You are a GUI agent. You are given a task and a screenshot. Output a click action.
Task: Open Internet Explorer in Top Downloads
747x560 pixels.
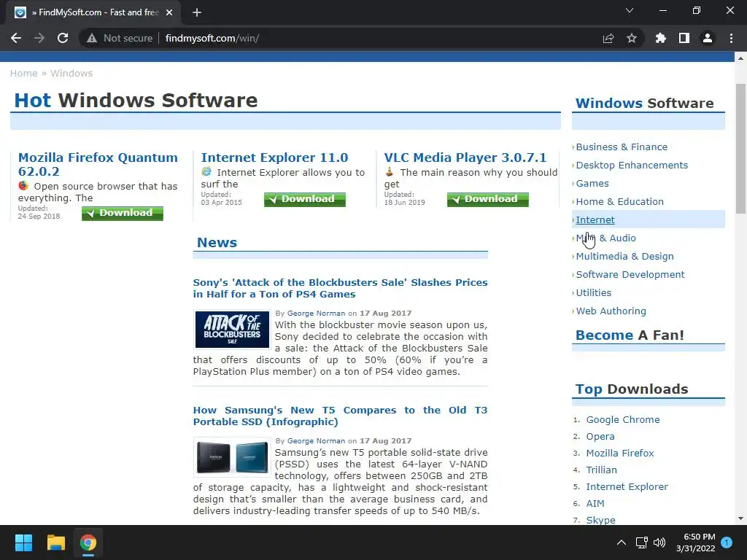point(627,486)
